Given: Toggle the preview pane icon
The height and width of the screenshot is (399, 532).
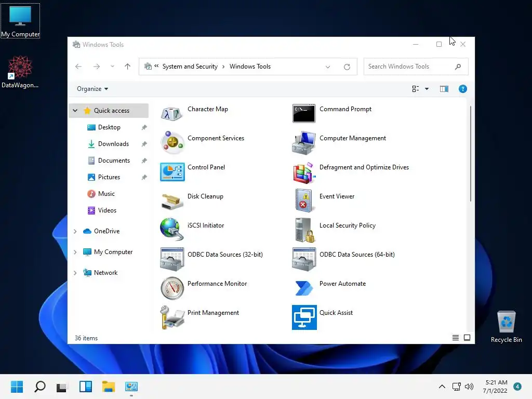Looking at the screenshot, I should click(x=444, y=89).
